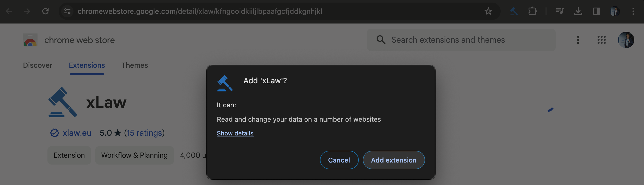The image size is (644, 185).
Task: Reload the page with the refresh icon
Action: click(46, 11)
